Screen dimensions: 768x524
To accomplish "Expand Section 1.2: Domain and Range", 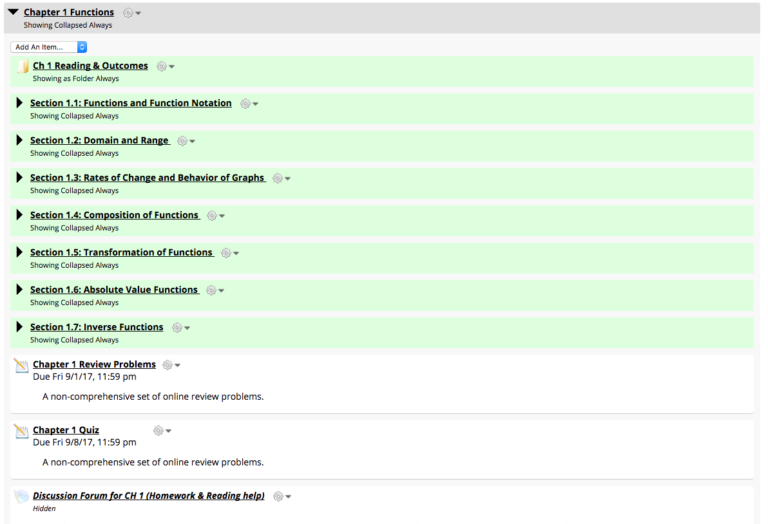I will [x=19, y=140].
